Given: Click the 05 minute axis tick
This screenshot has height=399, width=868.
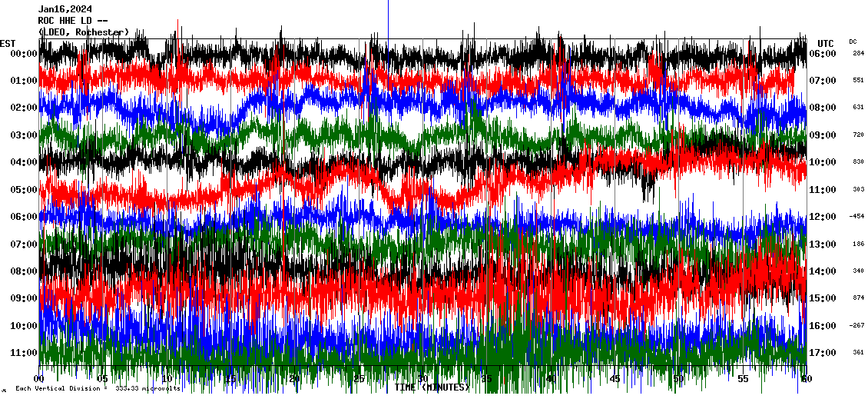Looking at the screenshot, I should tap(103, 379).
